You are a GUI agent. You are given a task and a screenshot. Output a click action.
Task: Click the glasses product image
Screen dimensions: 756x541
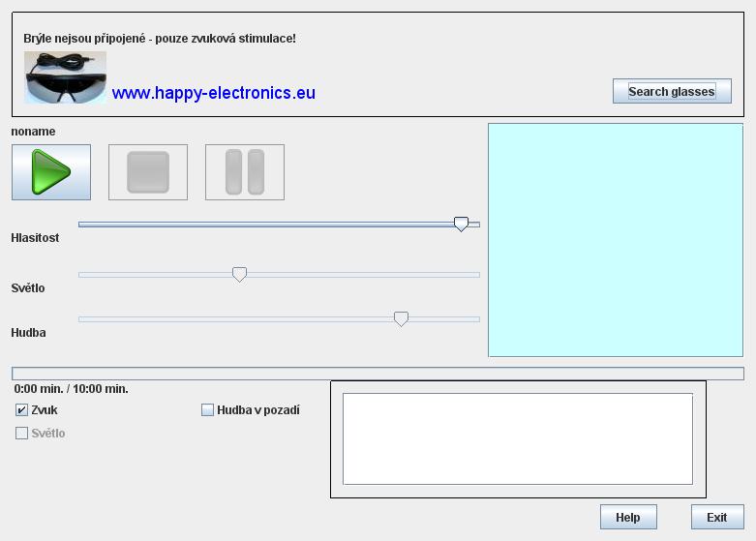tap(65, 77)
